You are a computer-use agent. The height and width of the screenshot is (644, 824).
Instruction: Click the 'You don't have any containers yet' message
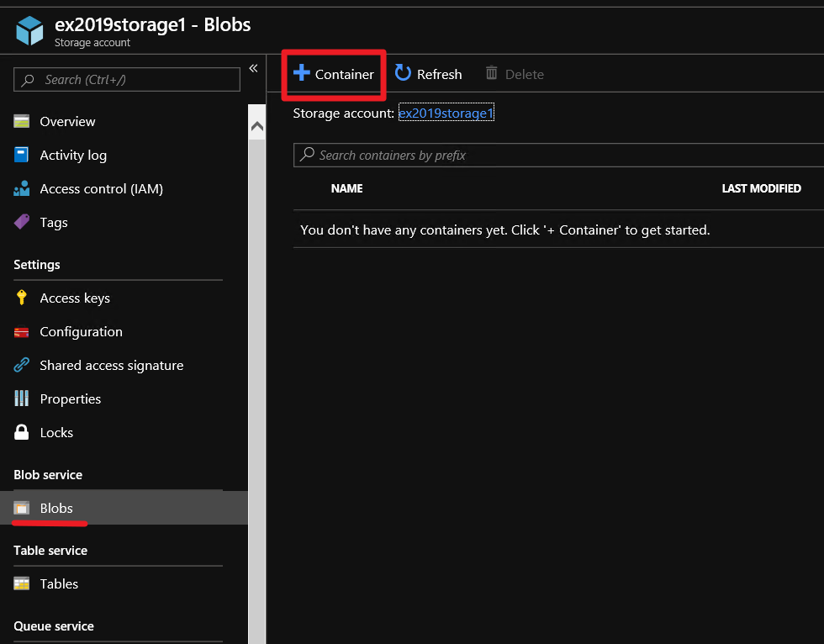pos(505,230)
